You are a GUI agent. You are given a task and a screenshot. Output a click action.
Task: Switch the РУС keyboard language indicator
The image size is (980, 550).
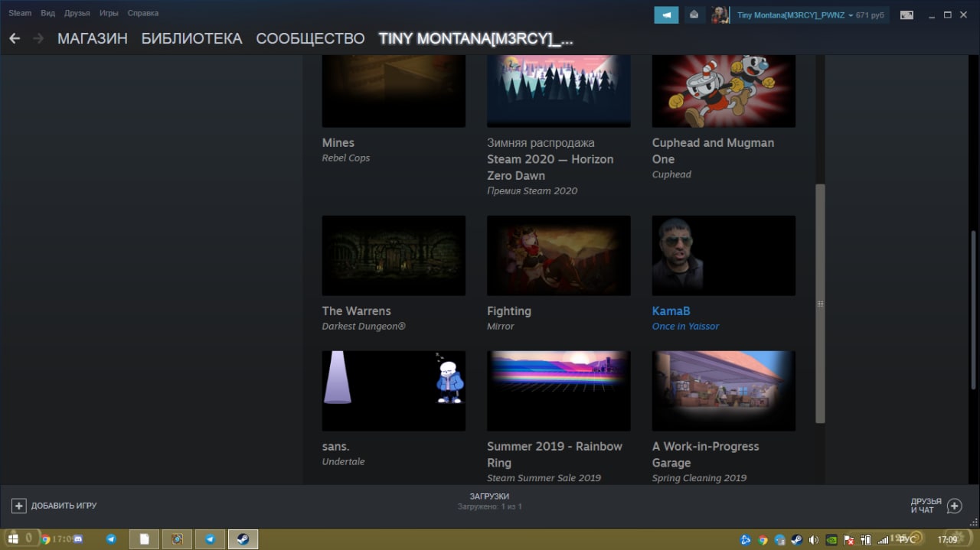908,540
